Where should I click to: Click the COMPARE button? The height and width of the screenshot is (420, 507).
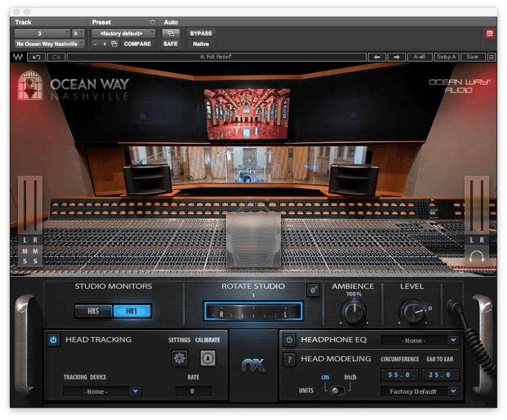tap(137, 44)
